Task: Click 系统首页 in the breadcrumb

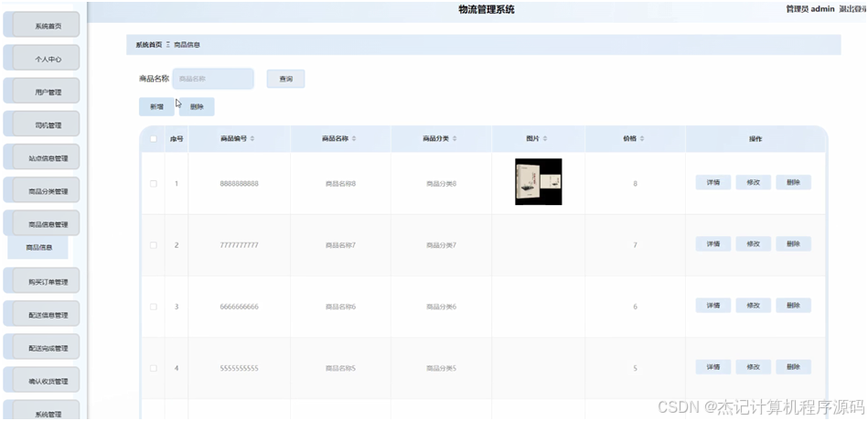Action: pos(149,45)
